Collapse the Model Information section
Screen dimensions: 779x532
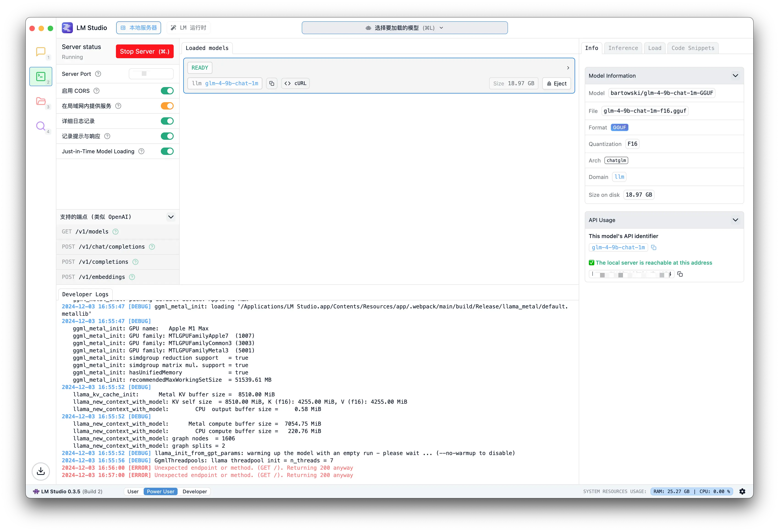coord(735,76)
